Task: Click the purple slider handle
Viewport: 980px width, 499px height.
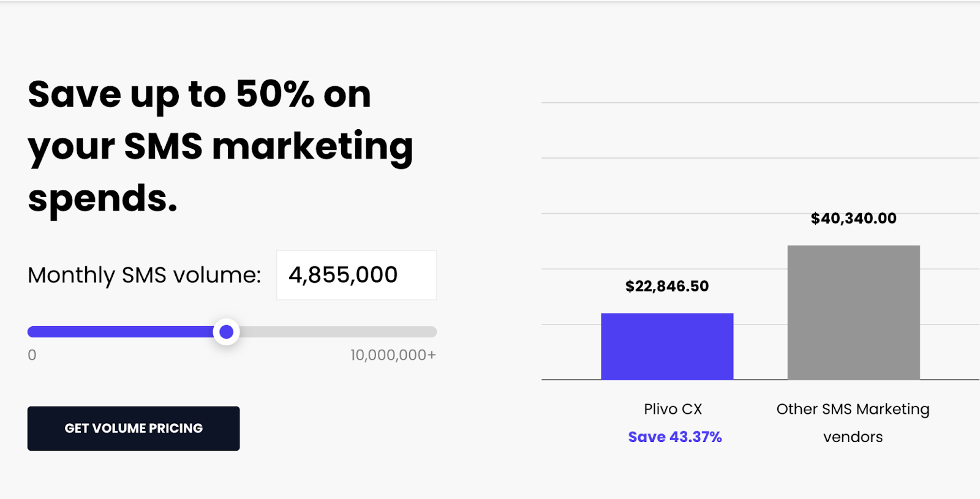Action: pos(226,332)
